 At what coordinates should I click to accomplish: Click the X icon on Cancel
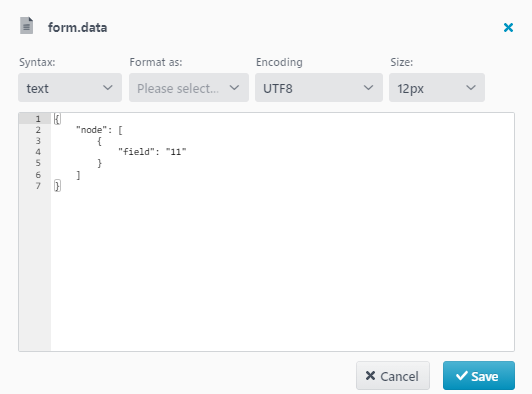370,376
